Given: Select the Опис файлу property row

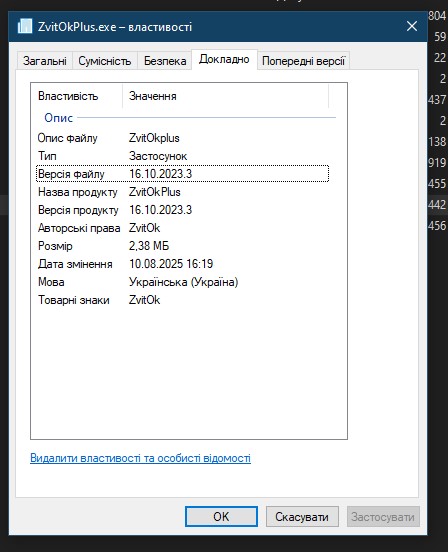Looking at the screenshot, I should pos(182,138).
